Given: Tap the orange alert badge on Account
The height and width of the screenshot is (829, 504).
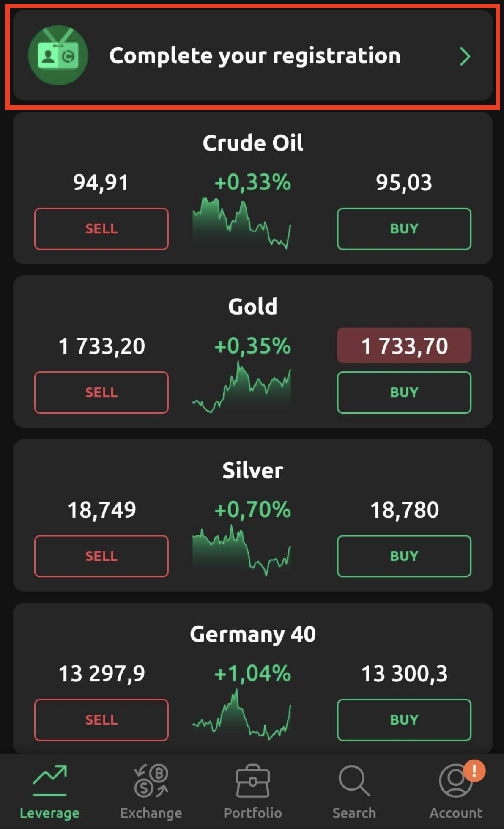Looking at the screenshot, I should (x=474, y=771).
